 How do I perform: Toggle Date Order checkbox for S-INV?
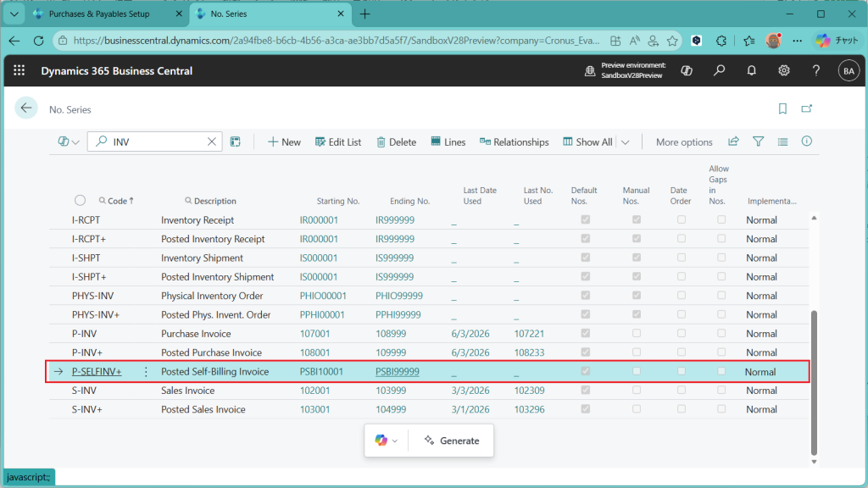(682, 391)
